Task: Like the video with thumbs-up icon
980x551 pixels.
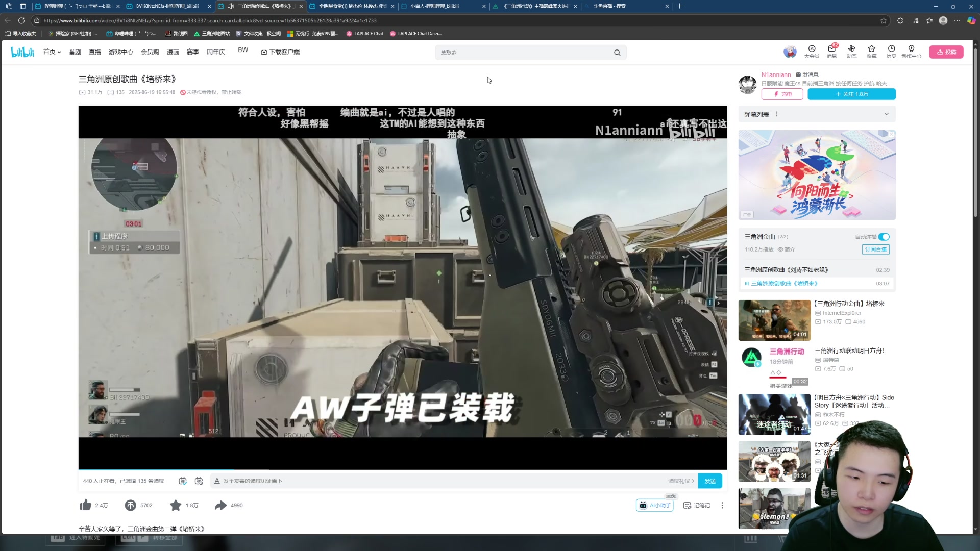Action: pyautogui.click(x=85, y=505)
